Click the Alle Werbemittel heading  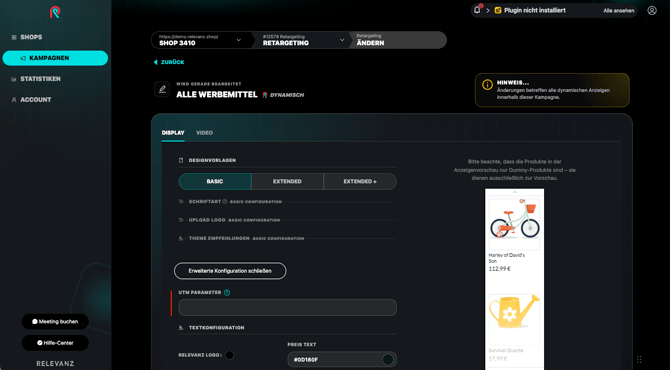click(217, 94)
